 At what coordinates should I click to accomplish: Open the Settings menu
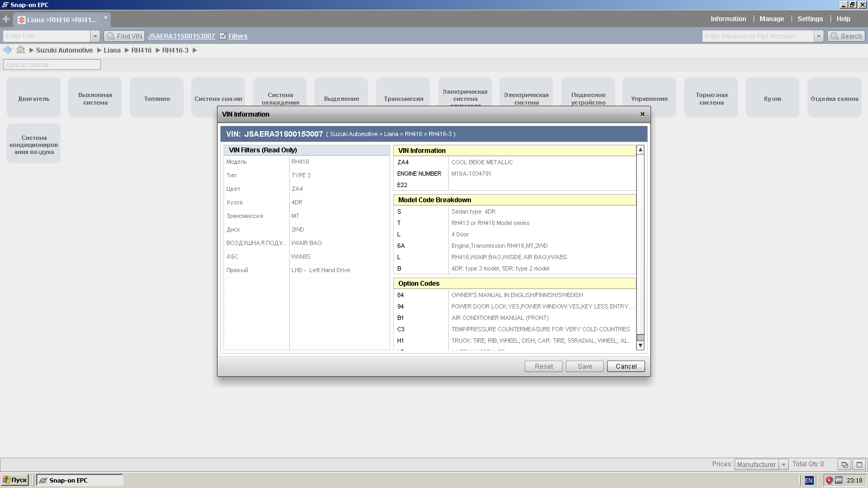810,19
